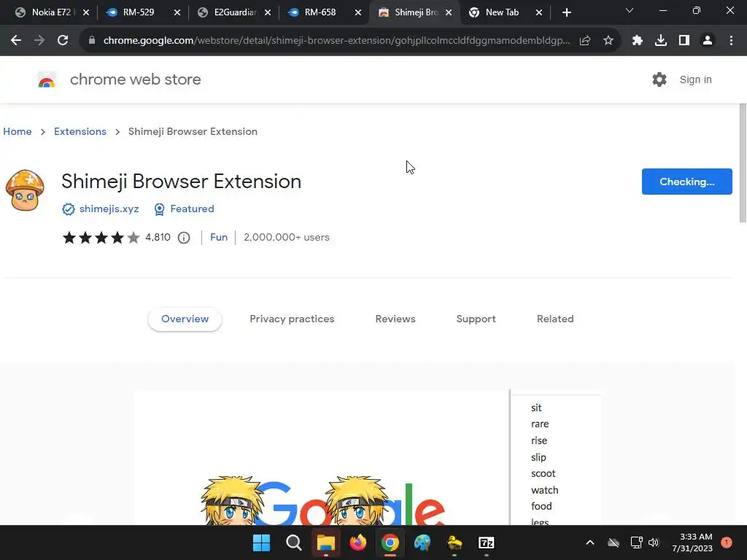Go back with the browser back arrow
Screen dimensions: 747x560
coord(16,41)
